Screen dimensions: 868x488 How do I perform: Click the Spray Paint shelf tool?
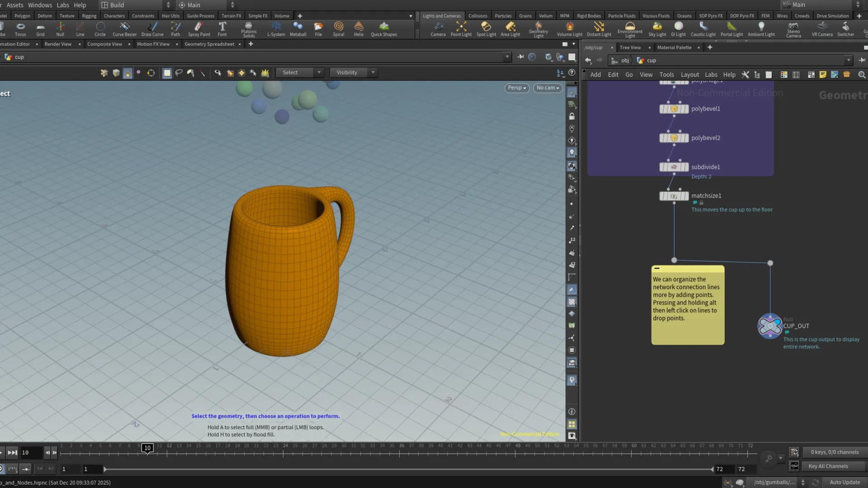(198, 29)
